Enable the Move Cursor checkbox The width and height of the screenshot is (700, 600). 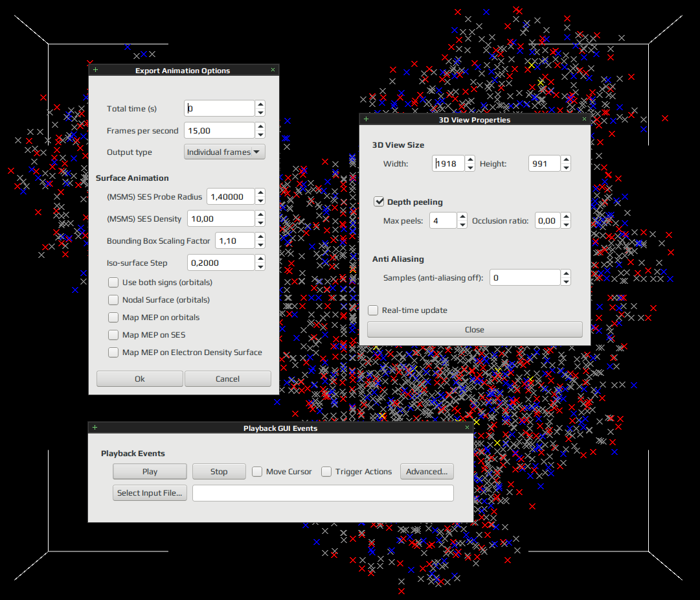(257, 472)
